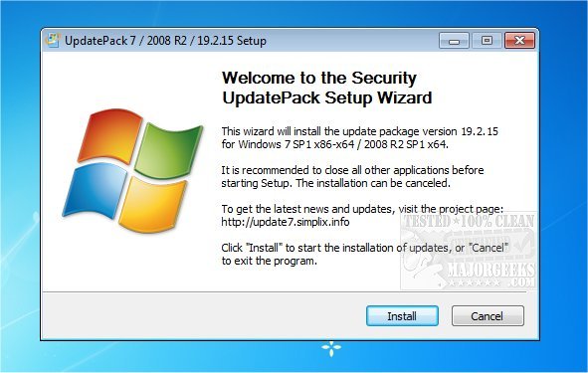
Task: Click the package version 19.2.15 paragraph
Action: [x=359, y=137]
